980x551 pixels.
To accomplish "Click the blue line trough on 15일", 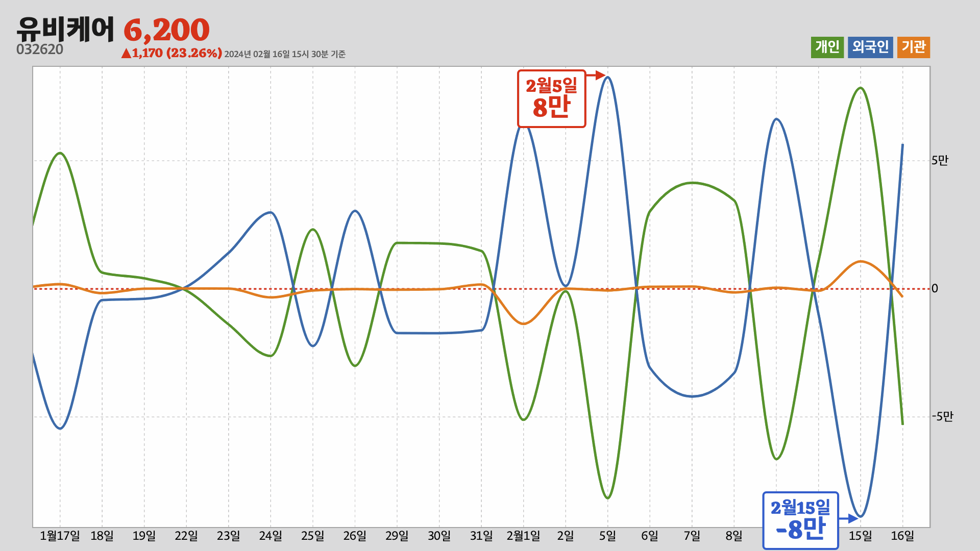I will (x=861, y=516).
